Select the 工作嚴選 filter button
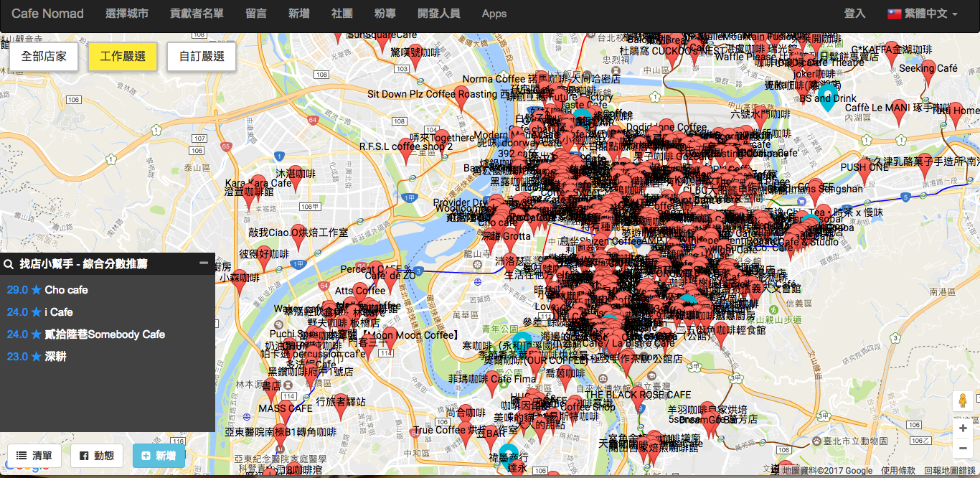 pyautogui.click(x=123, y=57)
